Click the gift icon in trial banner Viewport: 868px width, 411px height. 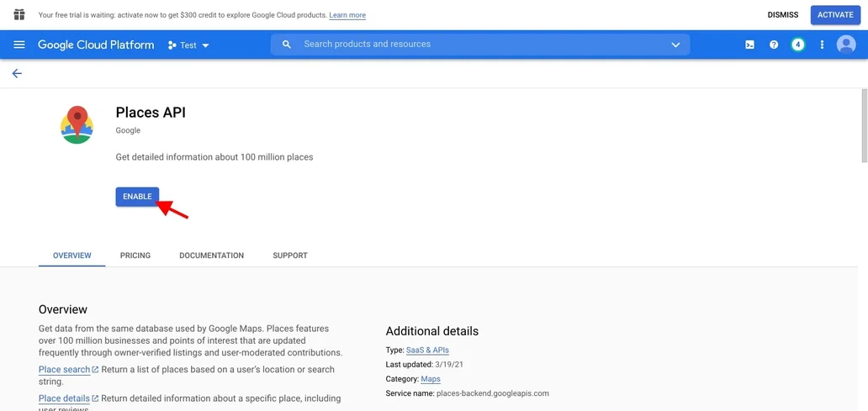click(19, 15)
